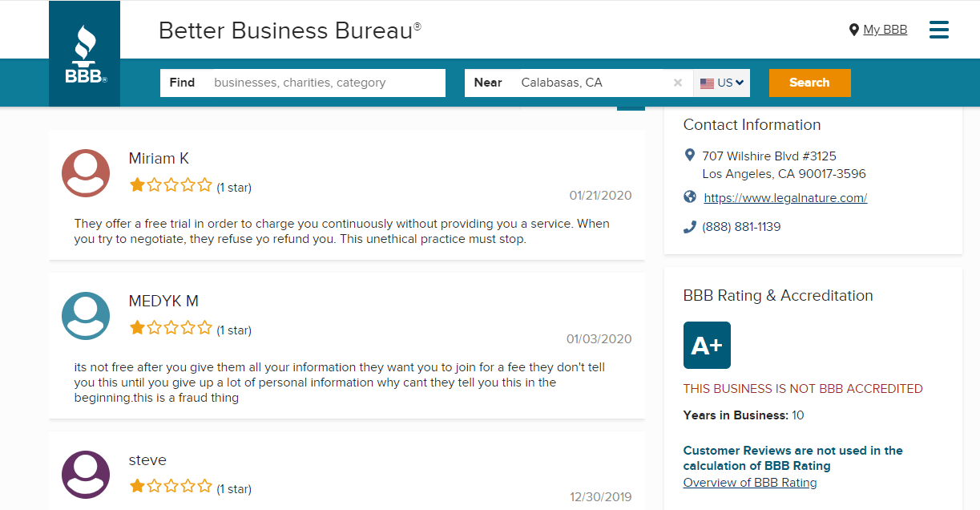Image resolution: width=980 pixels, height=510 pixels.
Task: Click the review date 01/21/2020
Action: click(600, 196)
